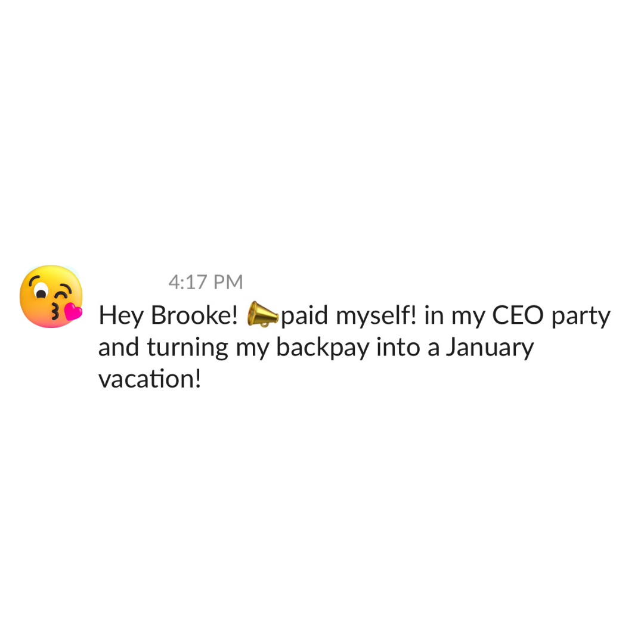Click the name "Brooke!" in the message
Viewport: 644px width, 644px height.
point(194,315)
